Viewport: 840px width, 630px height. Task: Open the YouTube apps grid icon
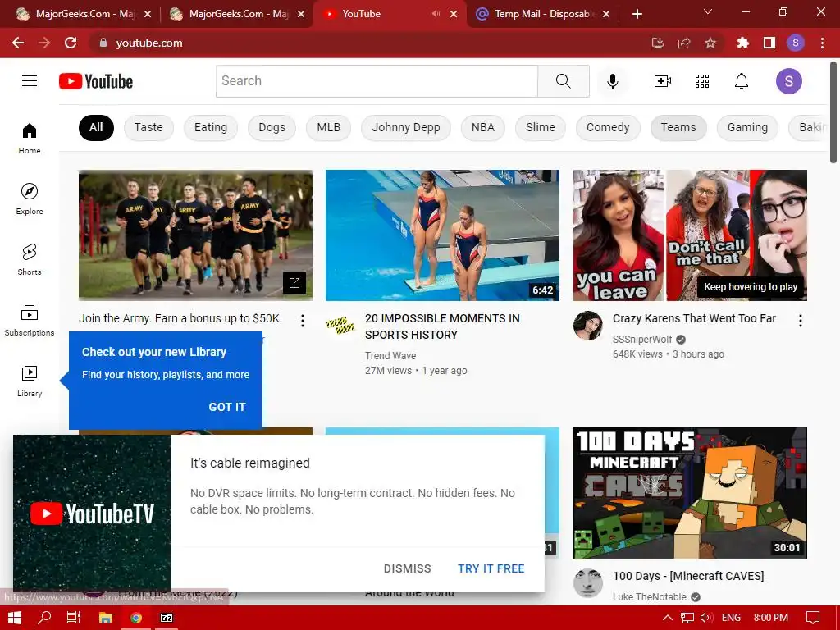702,81
